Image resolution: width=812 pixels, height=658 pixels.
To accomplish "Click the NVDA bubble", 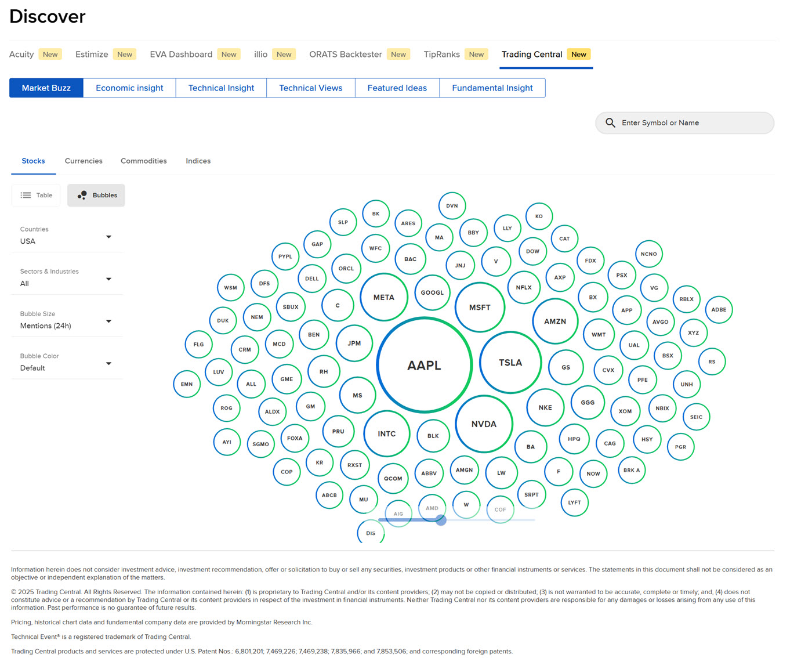I will coord(484,424).
